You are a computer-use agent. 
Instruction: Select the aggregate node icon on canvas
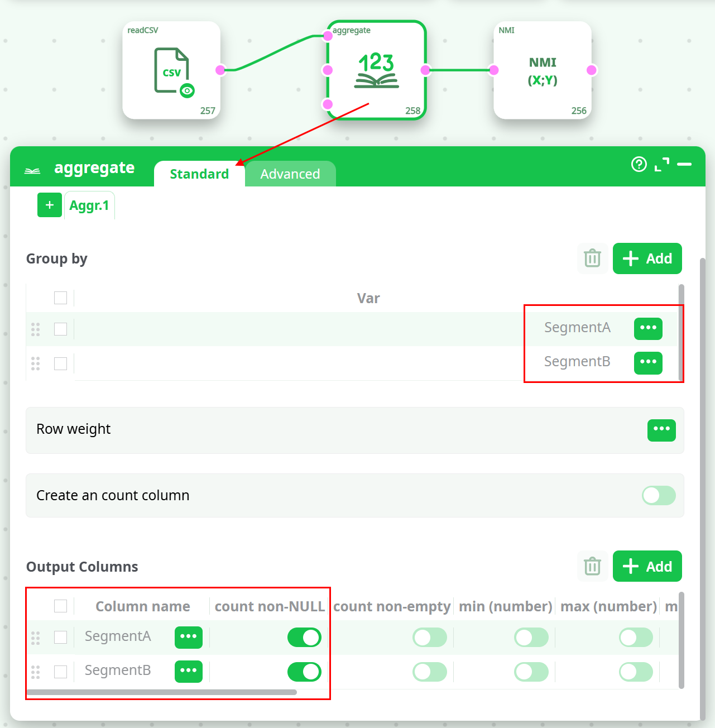[x=376, y=71]
